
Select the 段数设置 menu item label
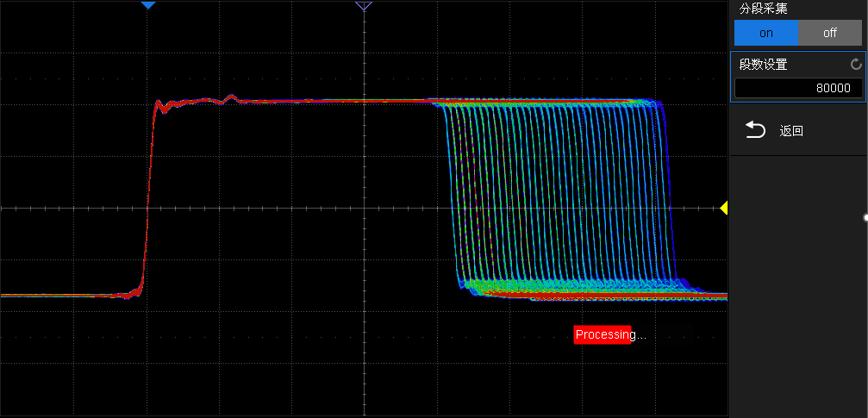[763, 65]
